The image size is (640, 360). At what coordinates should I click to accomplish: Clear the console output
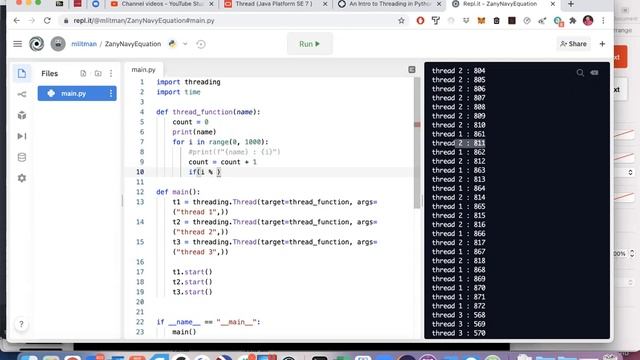tap(594, 73)
